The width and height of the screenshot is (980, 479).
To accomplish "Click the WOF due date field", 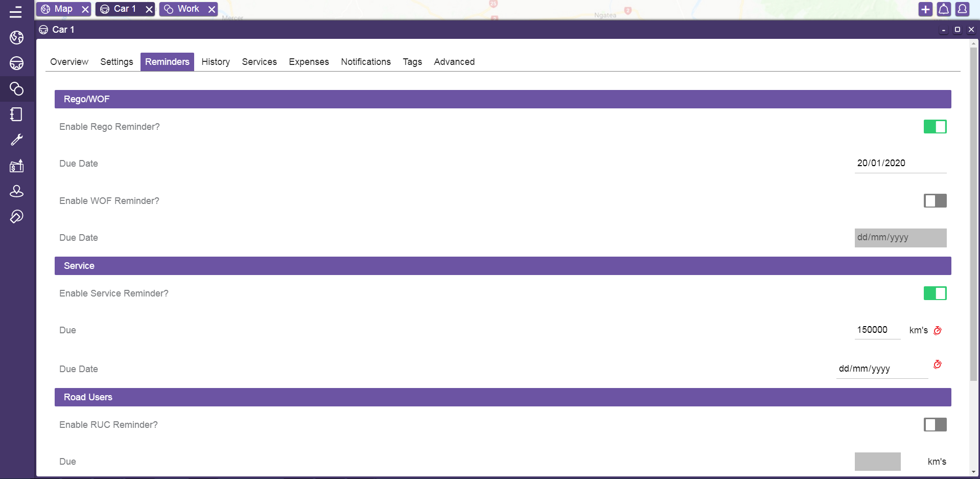I will click(x=900, y=238).
